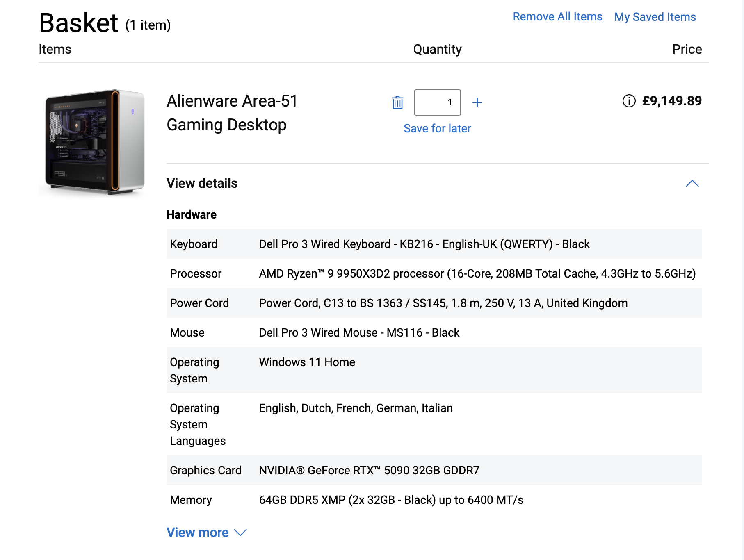744x560 pixels.
Task: Open the Alienware Area-51 Gaming Desktop title
Action: 232,113
